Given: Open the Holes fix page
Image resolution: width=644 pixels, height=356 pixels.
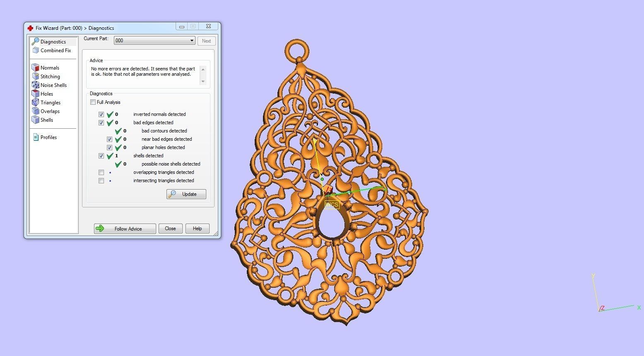Looking at the screenshot, I should [x=47, y=94].
